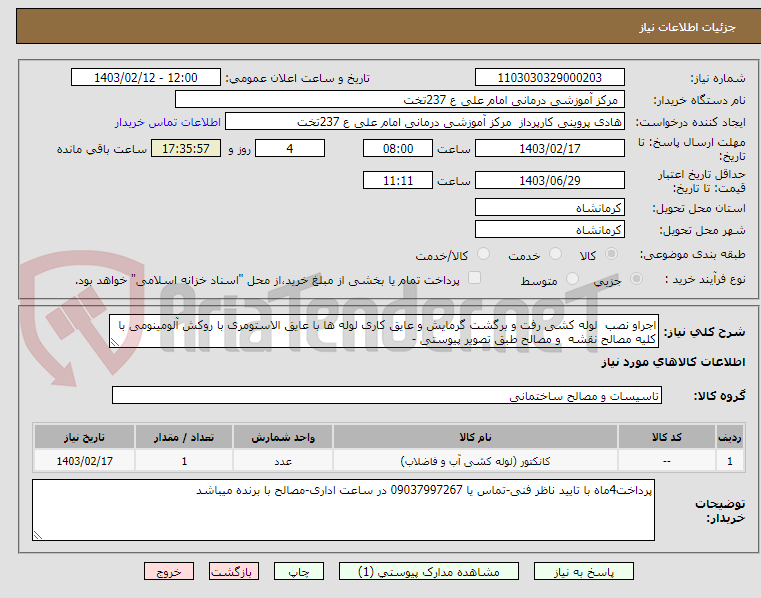Select the جزیی purchase type radio
The width and height of the screenshot is (761, 598).
pyautogui.click(x=636, y=279)
